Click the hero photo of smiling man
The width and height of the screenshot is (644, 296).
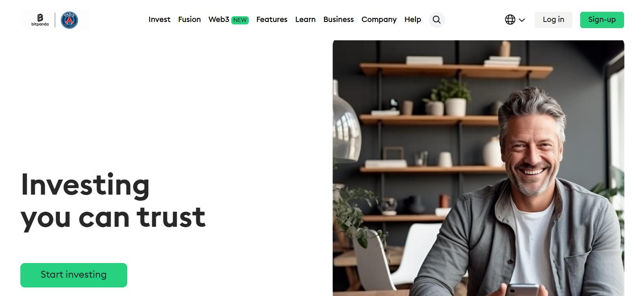tap(478, 168)
